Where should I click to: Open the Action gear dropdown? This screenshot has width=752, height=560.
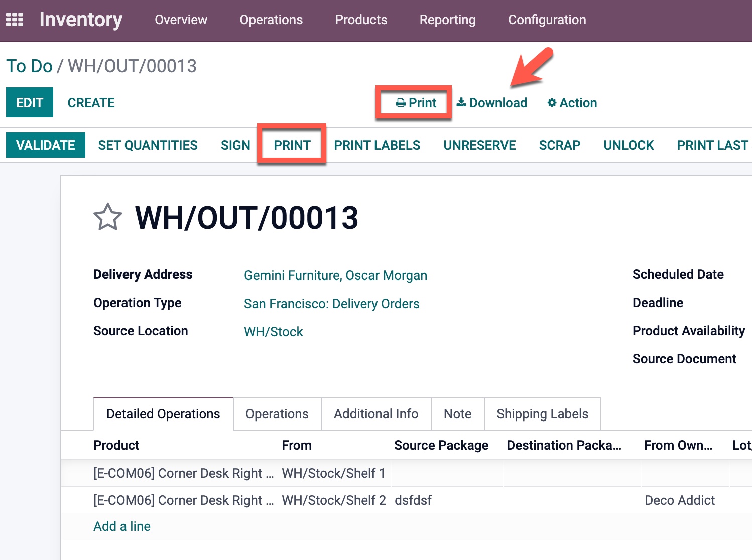(x=572, y=103)
